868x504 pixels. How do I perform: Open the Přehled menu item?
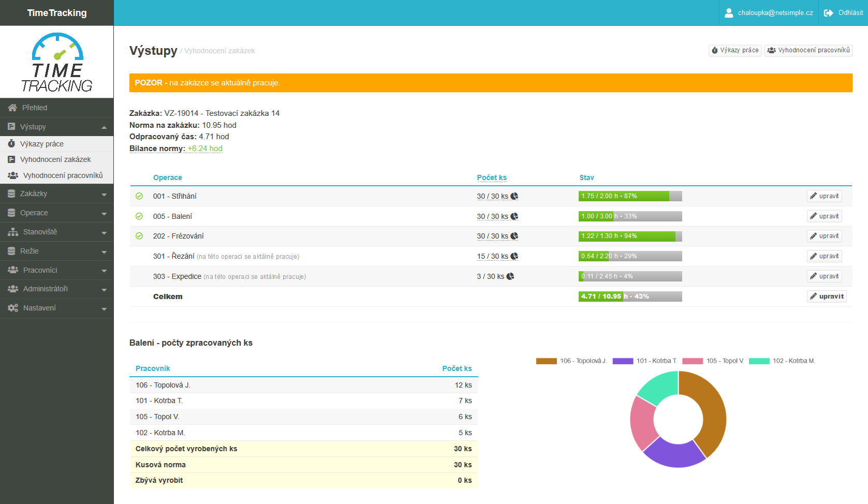(x=57, y=108)
